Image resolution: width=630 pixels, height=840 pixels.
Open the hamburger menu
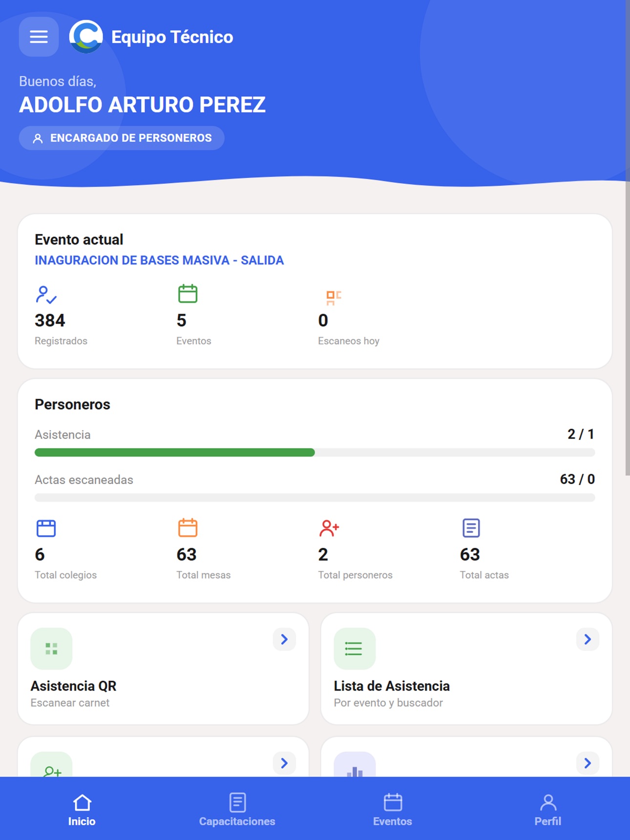click(39, 37)
